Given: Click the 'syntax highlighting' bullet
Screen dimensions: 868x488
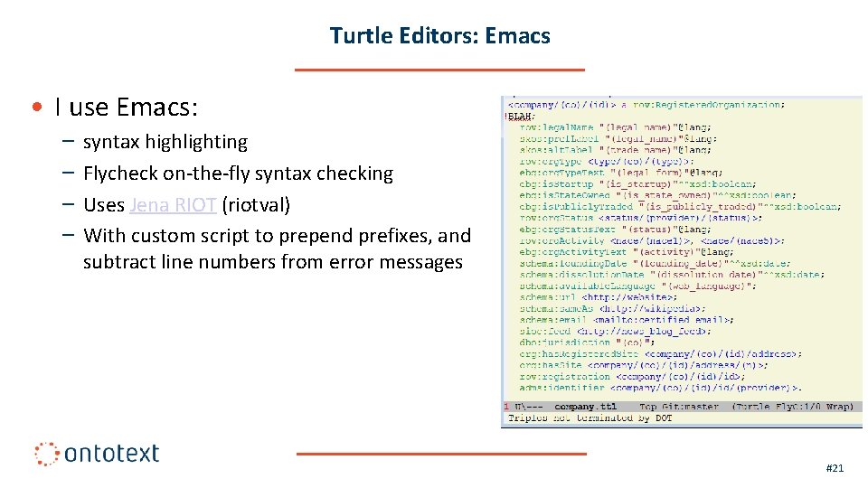Looking at the screenshot, I should [x=165, y=142].
